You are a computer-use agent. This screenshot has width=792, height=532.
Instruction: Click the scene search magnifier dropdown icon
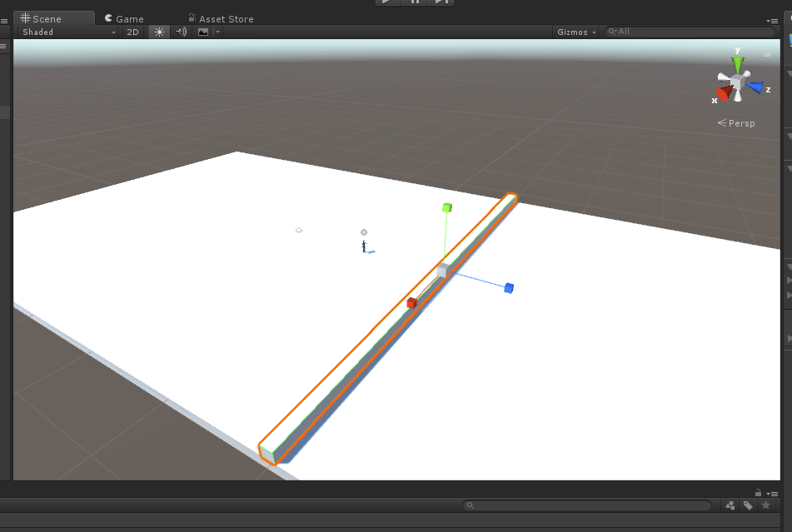[613, 32]
